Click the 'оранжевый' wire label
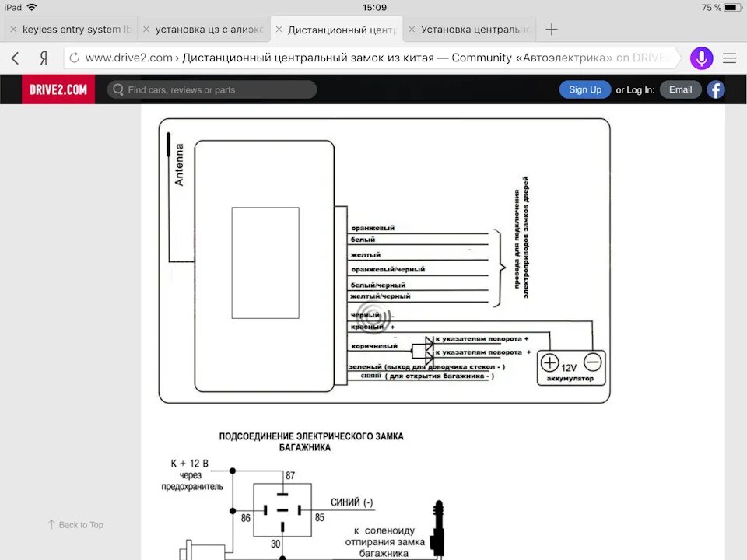 click(x=373, y=228)
